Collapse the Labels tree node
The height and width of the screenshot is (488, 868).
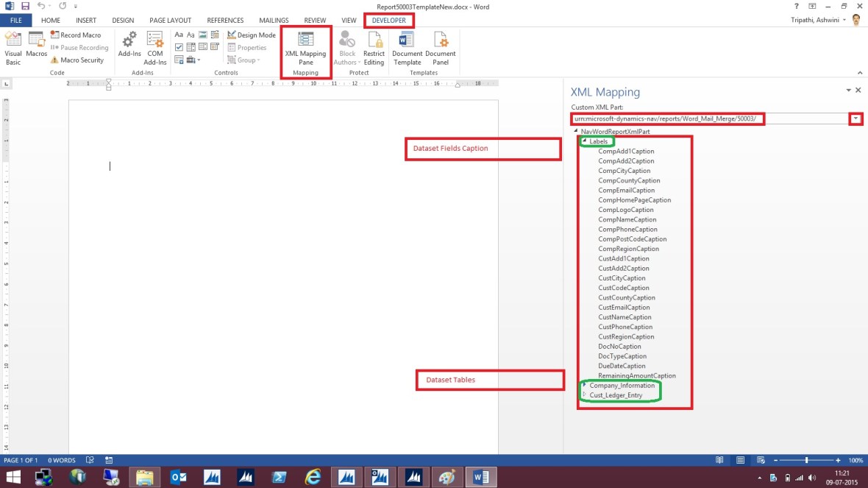coord(585,141)
